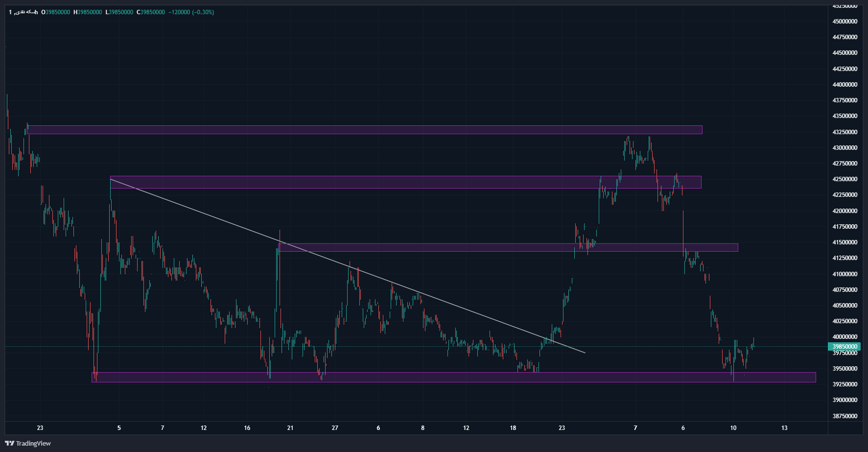Viewport: 868px width, 452px height.
Task: Click price axis label 40500000
Action: [845, 306]
